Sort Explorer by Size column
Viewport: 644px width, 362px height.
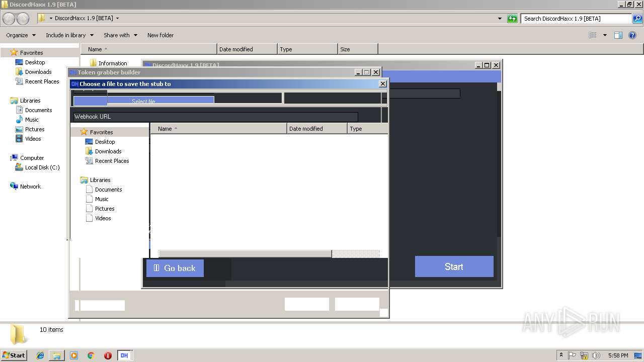click(x=358, y=49)
